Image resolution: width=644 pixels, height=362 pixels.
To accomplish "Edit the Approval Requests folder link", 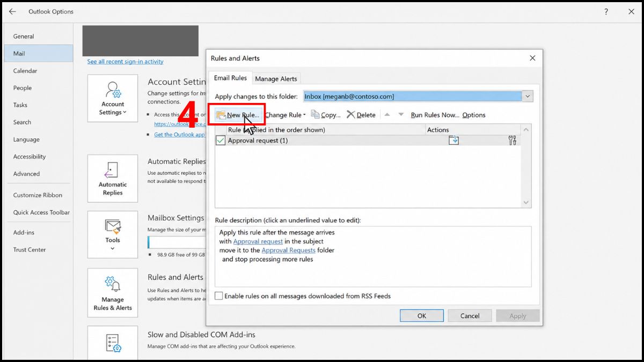I will (x=288, y=250).
